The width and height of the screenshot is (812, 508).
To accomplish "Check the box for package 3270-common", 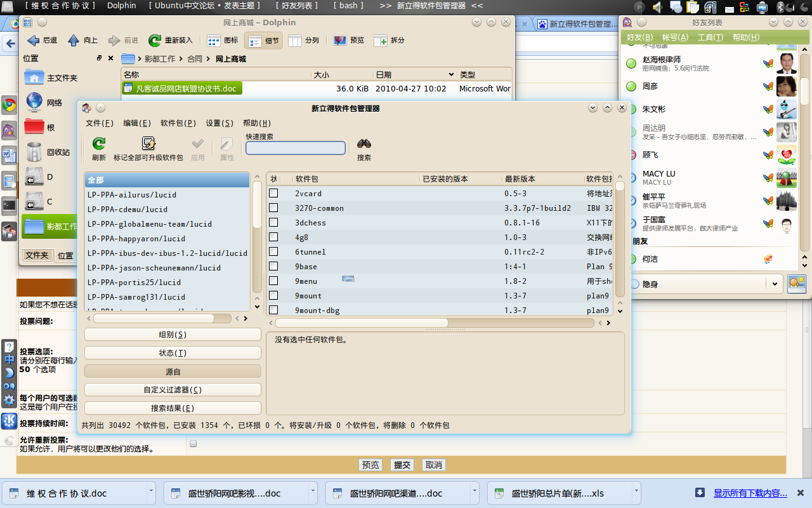I will (273, 208).
